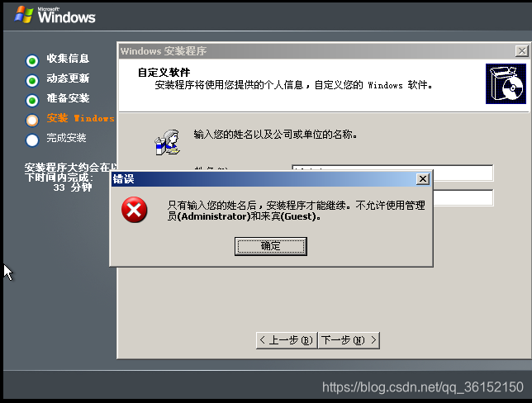The image size is (532, 403).
Task: Click the 33 分钟 remaining time text
Action: pyautogui.click(x=73, y=187)
